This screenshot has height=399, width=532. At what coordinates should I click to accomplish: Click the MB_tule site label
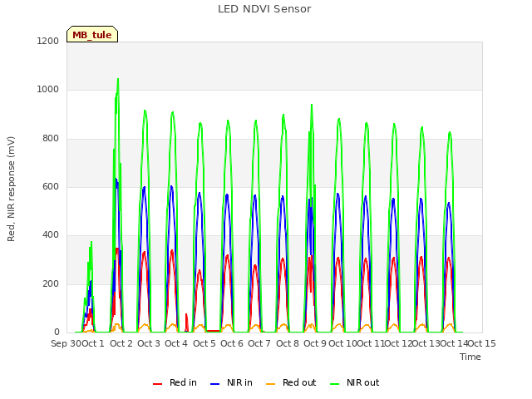click(x=92, y=35)
